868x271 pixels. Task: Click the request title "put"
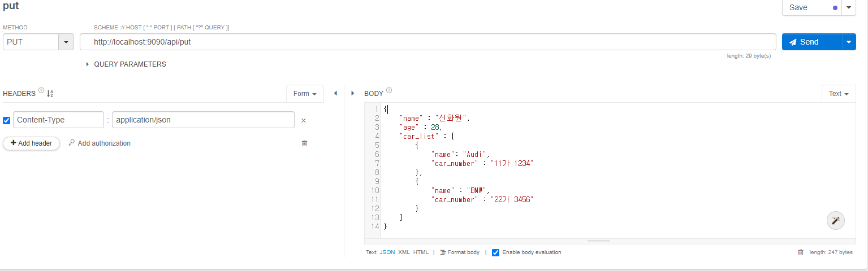tap(11, 7)
